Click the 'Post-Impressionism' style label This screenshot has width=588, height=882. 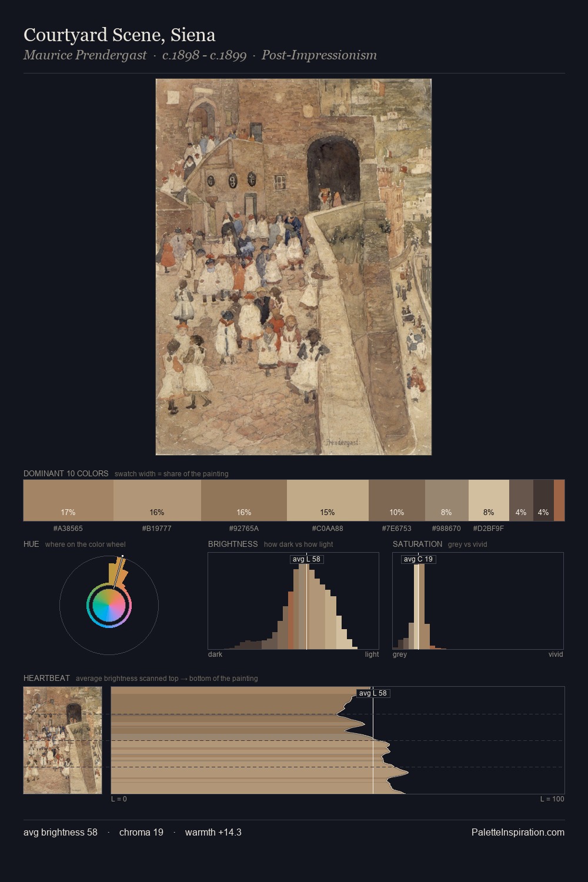coord(319,55)
